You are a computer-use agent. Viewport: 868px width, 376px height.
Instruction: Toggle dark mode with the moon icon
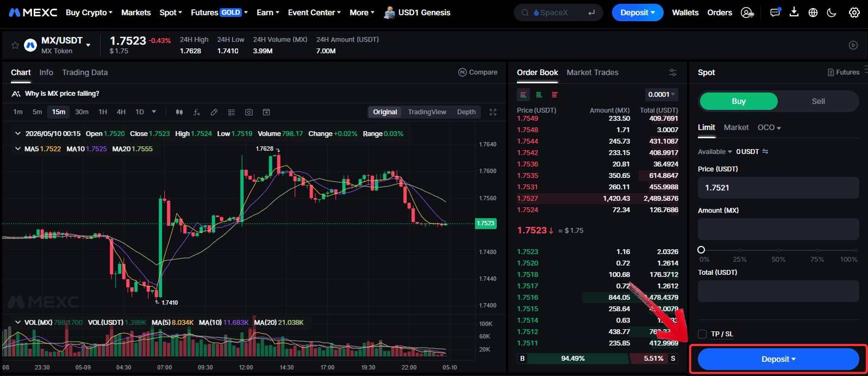pyautogui.click(x=832, y=13)
